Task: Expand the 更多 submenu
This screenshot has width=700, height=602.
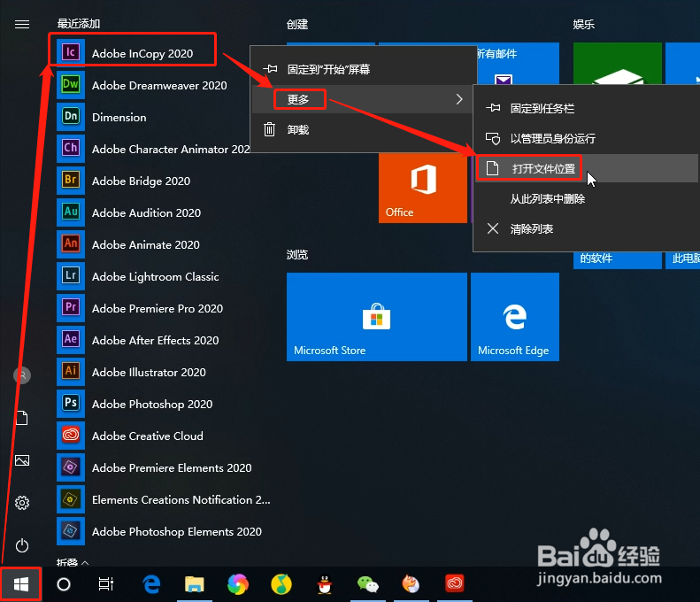Action: (x=363, y=99)
